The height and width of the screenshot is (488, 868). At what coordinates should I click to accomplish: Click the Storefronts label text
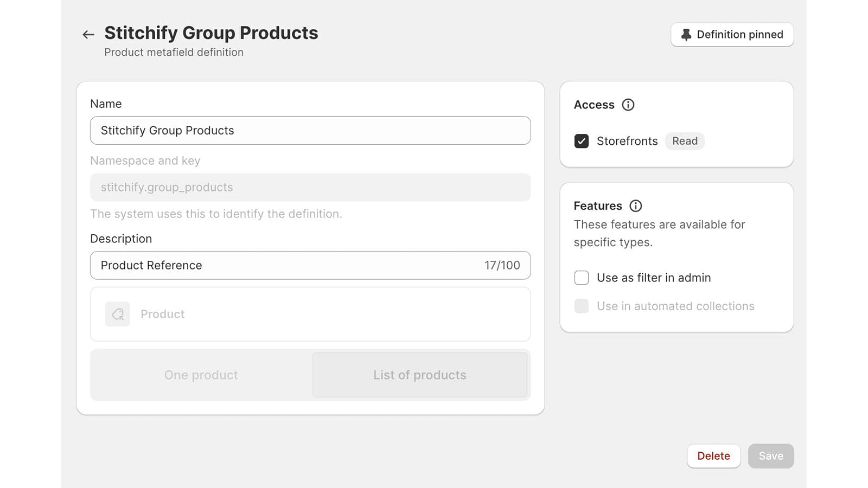coord(627,141)
